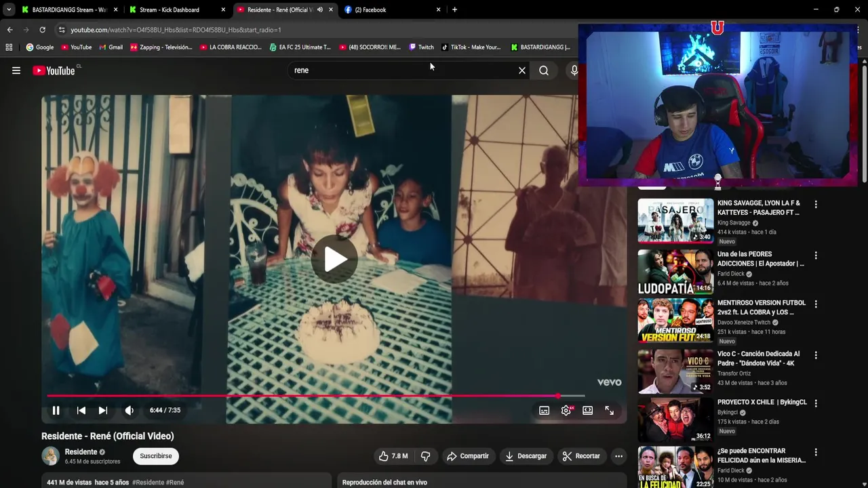Open the LA COBRA REACCIO bookmark
Viewport: 868px width, 488px height.
tap(231, 47)
